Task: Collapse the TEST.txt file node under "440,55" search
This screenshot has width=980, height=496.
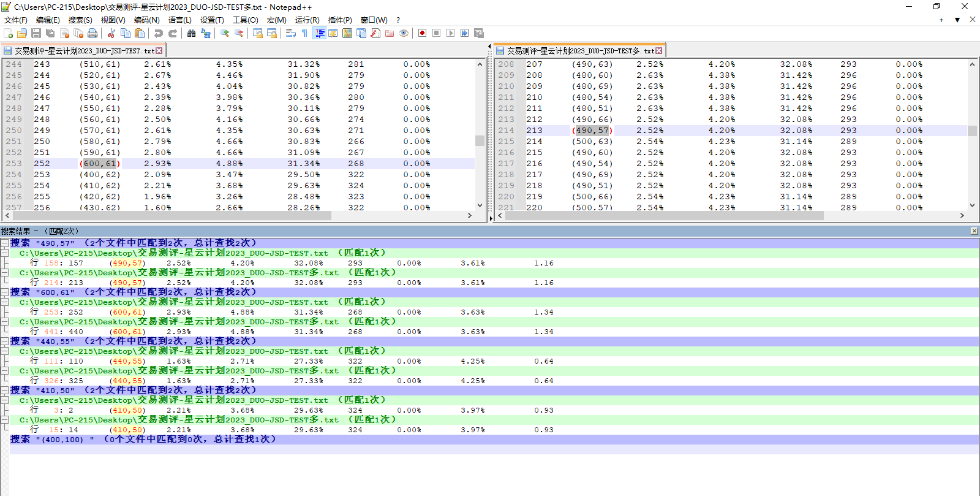Action: 4,351
